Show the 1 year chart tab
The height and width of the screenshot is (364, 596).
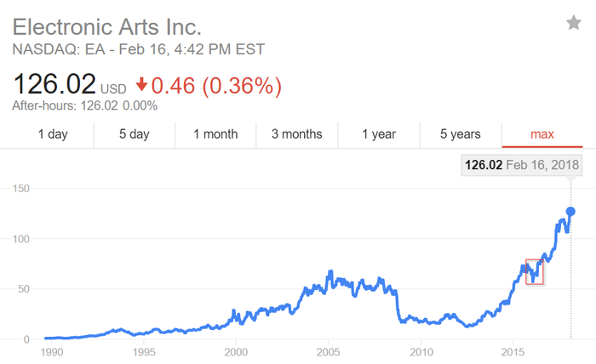pos(379,134)
